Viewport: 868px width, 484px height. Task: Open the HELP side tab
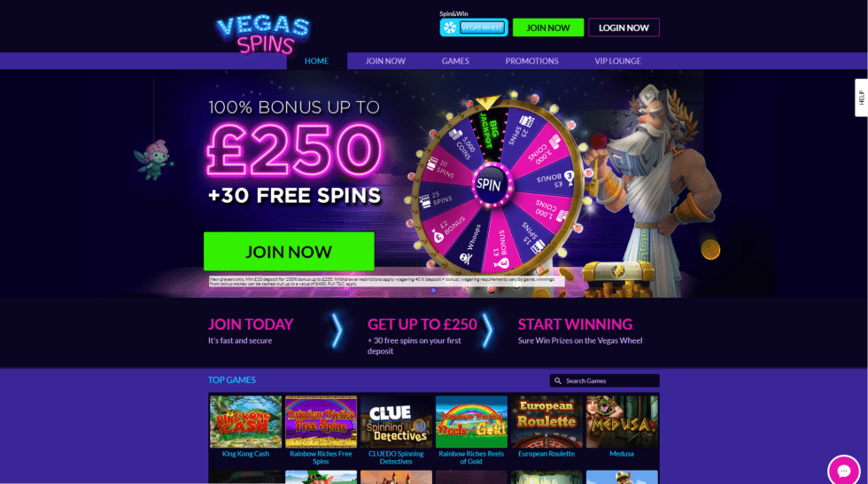coord(861,98)
